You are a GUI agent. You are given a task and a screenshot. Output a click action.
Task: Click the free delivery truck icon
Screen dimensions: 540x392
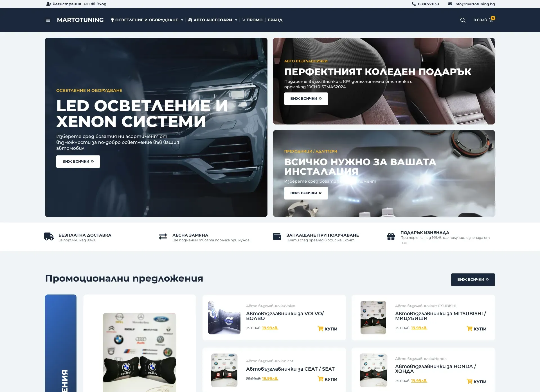(49, 236)
